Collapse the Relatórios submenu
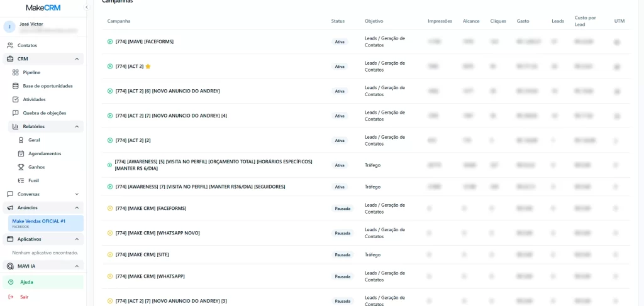 click(77, 126)
